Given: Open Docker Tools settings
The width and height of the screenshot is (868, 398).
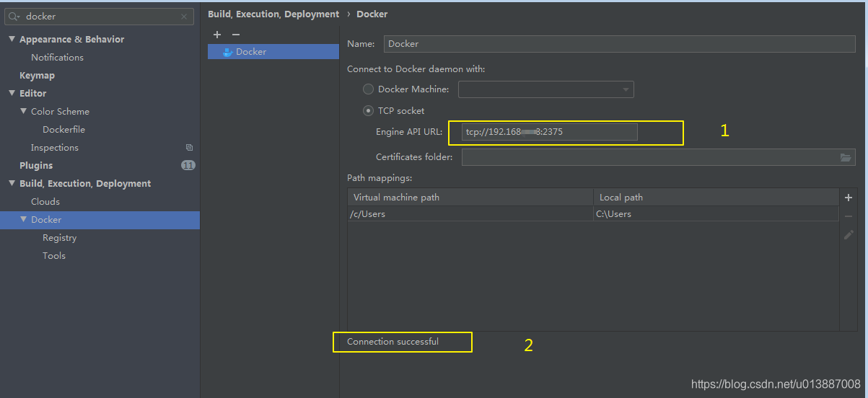Looking at the screenshot, I should [x=54, y=255].
